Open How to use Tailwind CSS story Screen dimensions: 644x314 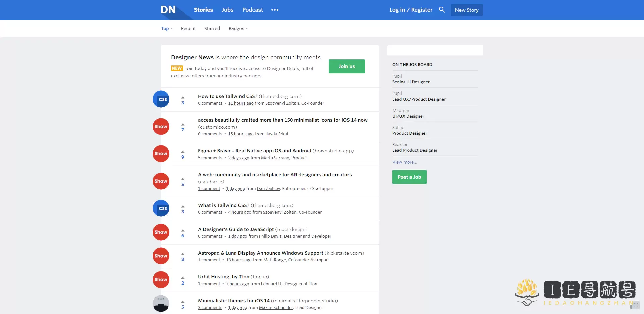[227, 96]
